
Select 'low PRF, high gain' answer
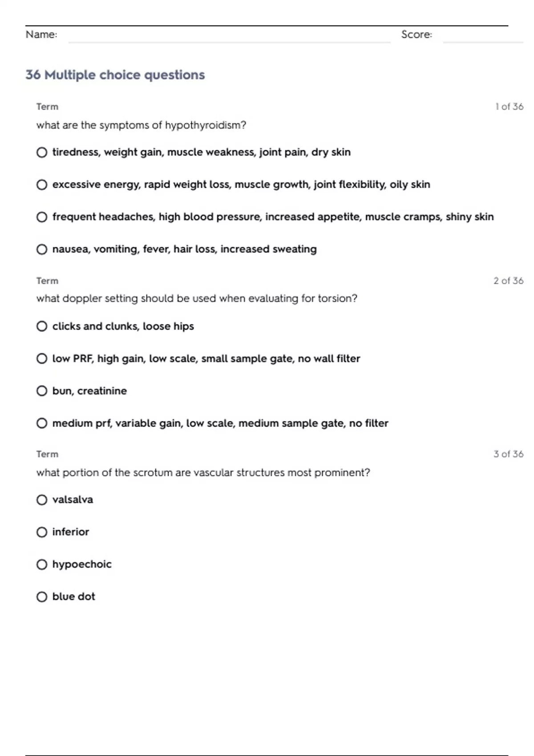(x=42, y=358)
